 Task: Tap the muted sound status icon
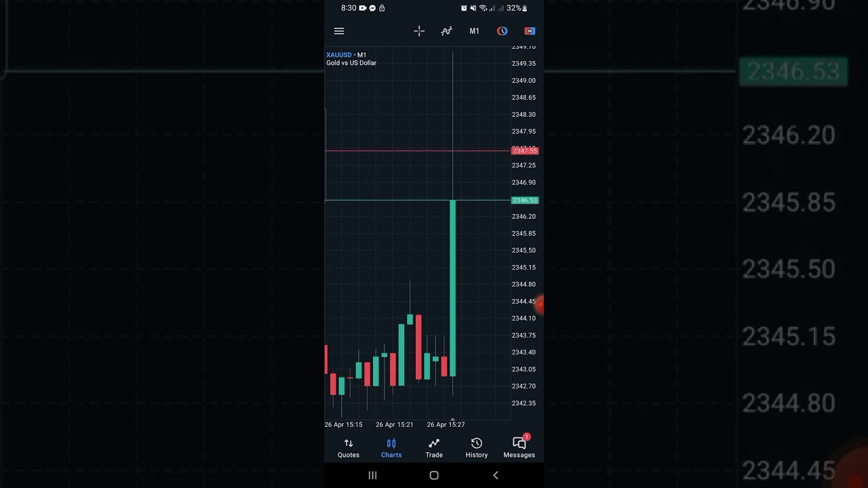point(473,8)
